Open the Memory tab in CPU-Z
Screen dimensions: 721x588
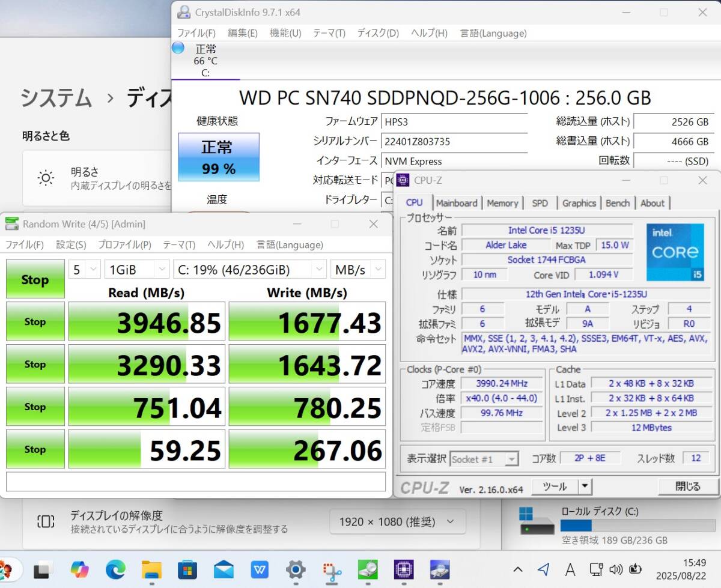502,203
